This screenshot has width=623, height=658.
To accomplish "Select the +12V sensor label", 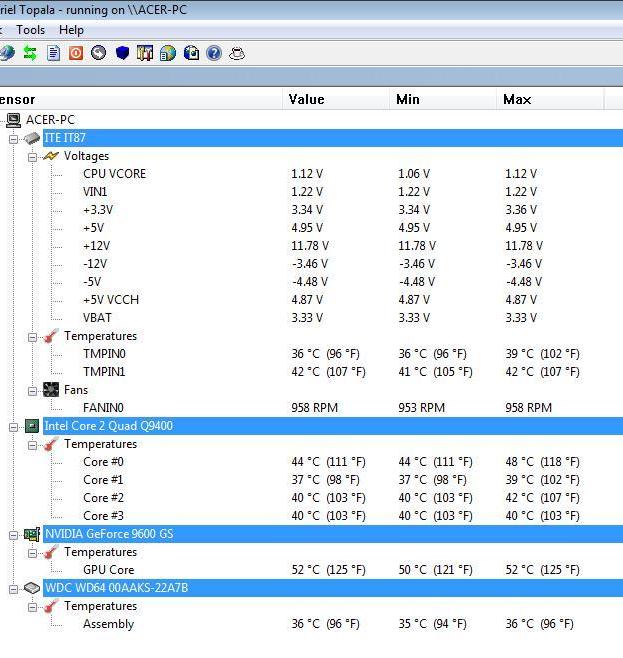I will (96, 246).
